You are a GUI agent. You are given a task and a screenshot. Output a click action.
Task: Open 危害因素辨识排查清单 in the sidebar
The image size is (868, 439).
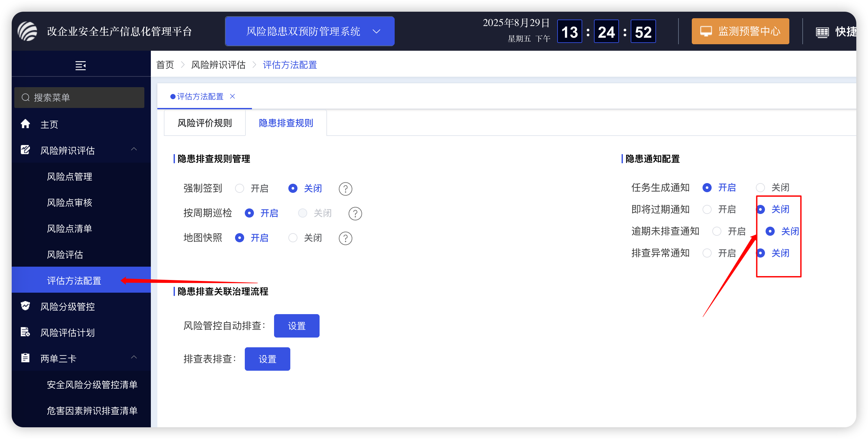[x=81, y=410]
